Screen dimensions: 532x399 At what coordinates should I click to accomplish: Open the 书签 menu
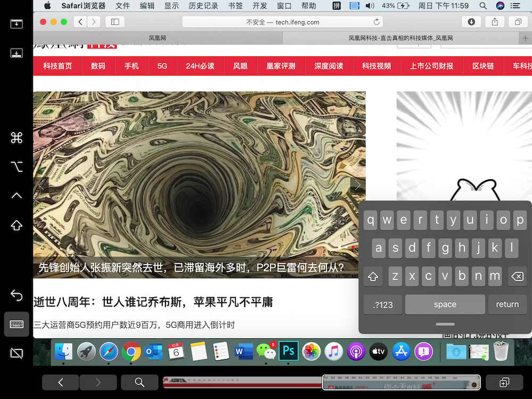tap(235, 6)
